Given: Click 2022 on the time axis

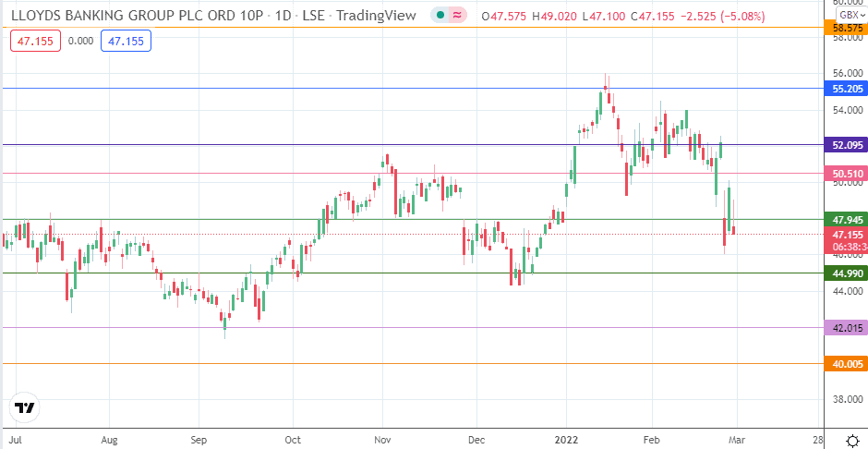Looking at the screenshot, I should point(566,440).
